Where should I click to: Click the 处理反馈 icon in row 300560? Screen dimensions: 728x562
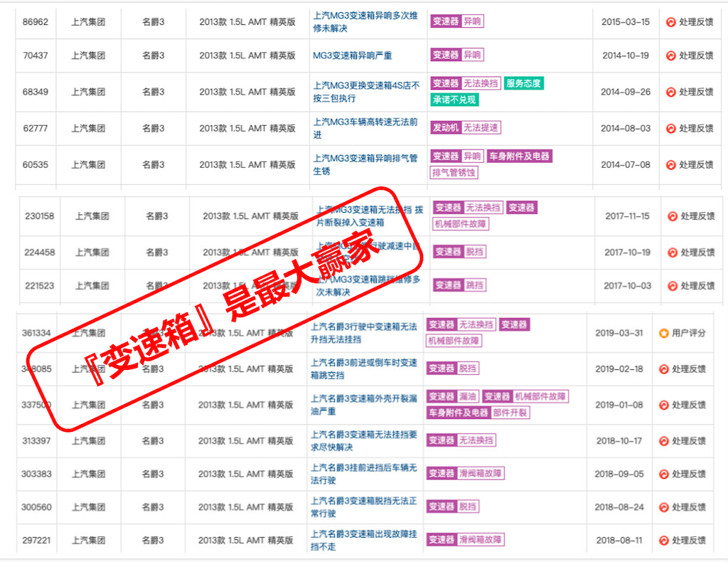[664, 507]
